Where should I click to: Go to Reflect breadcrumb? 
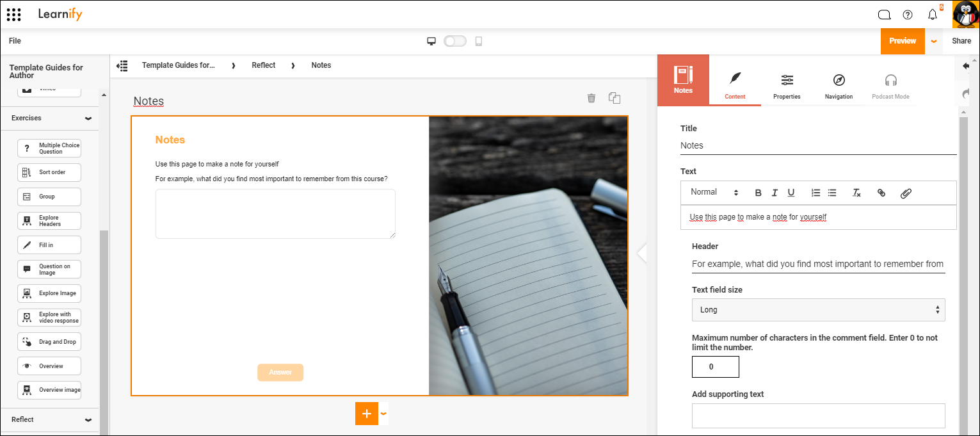[x=264, y=65]
